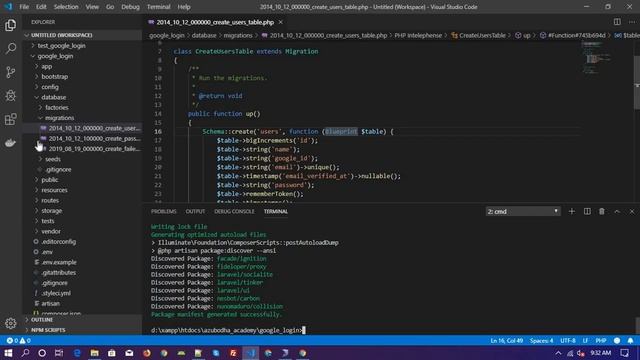Open the Selection menu
Screen dimensions: 640x360
tap(66, 7)
